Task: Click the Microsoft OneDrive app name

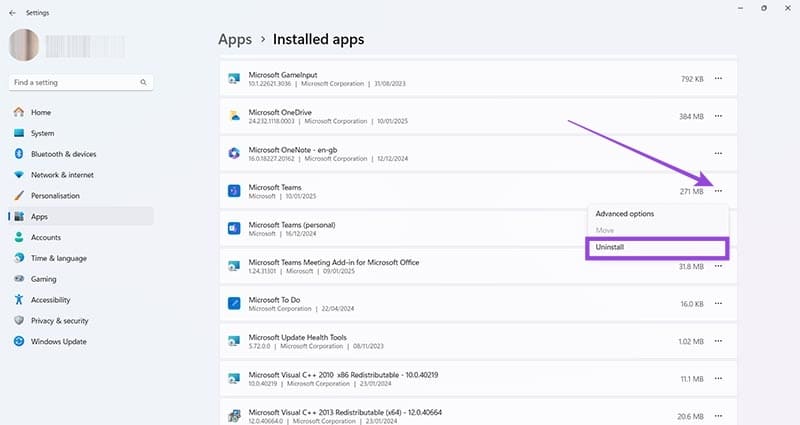Action: (280, 112)
